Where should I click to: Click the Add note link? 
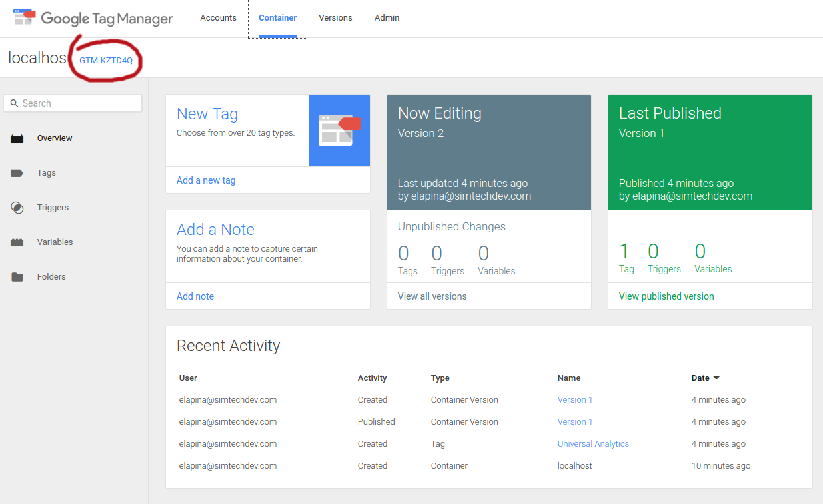pyautogui.click(x=195, y=296)
